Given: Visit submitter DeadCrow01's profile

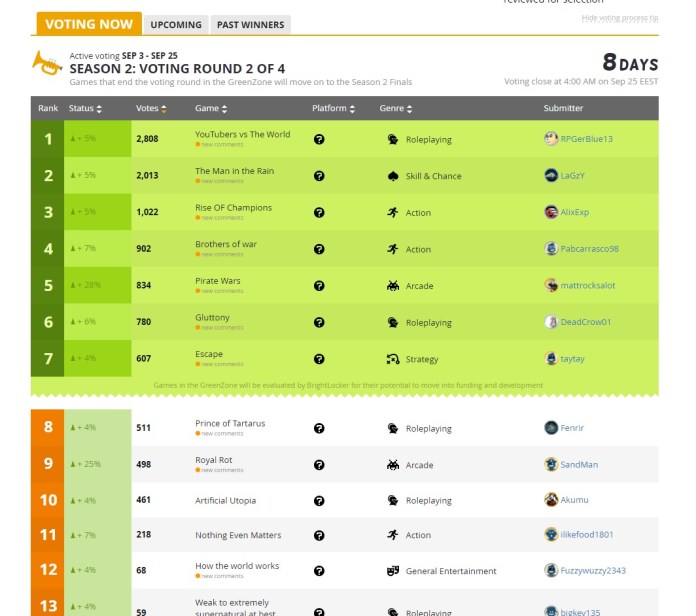Looking at the screenshot, I should click(585, 322).
